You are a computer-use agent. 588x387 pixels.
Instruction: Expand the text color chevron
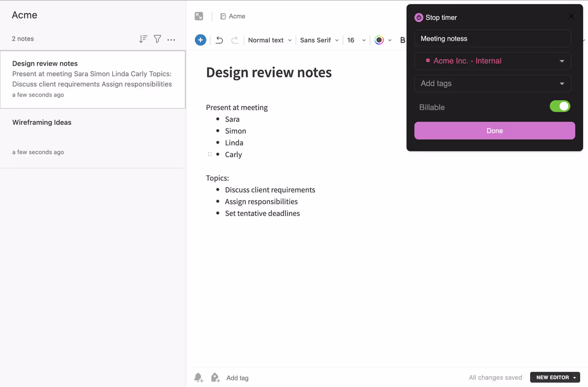point(390,40)
